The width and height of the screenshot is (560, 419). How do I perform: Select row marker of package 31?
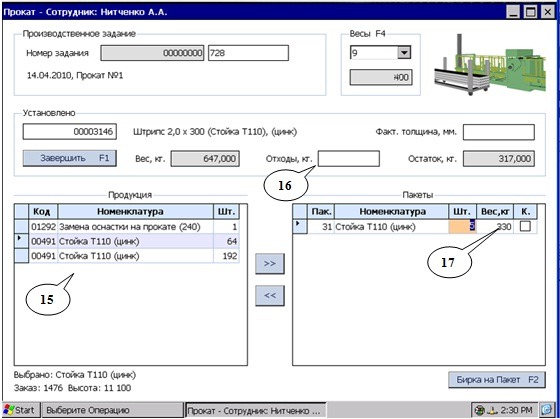299,226
